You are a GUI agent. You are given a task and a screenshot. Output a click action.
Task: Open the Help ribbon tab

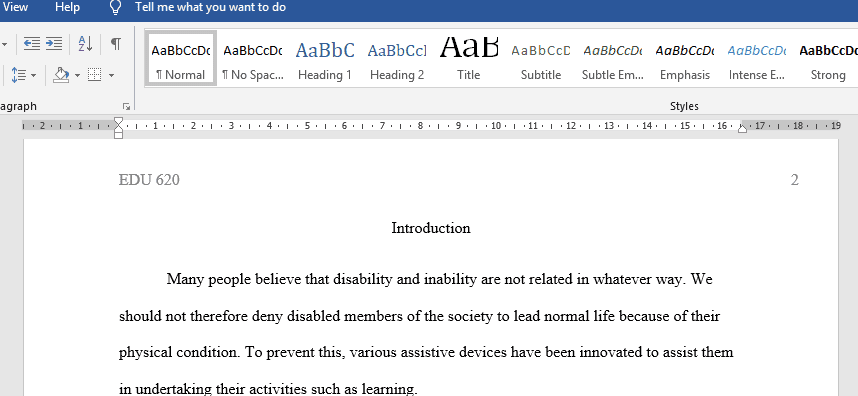tap(67, 8)
